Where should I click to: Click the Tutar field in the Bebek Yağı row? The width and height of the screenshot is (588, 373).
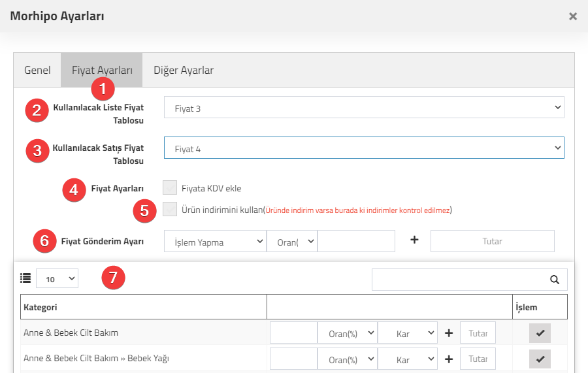478,359
